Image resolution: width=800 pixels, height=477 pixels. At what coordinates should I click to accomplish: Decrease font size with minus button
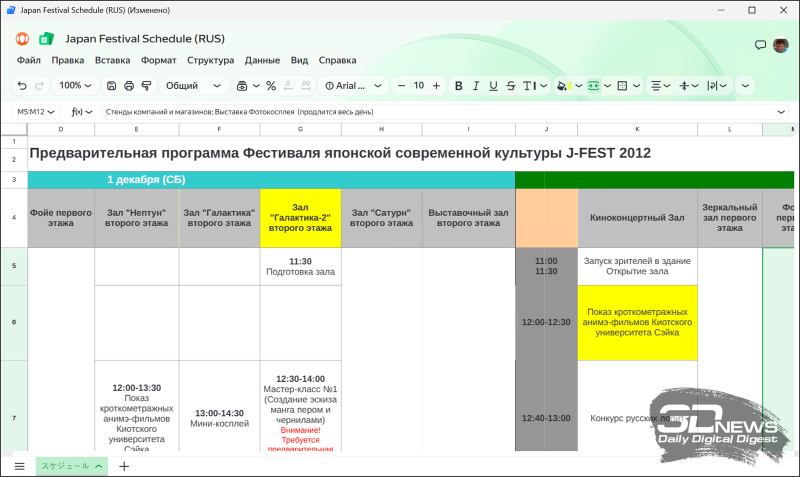[x=402, y=86]
